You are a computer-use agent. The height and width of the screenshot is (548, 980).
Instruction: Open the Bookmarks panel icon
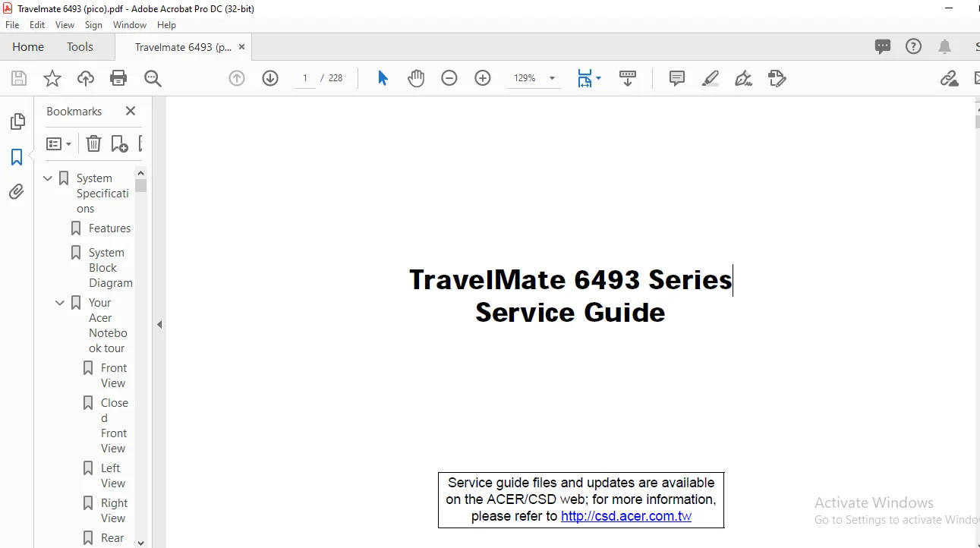tap(17, 157)
